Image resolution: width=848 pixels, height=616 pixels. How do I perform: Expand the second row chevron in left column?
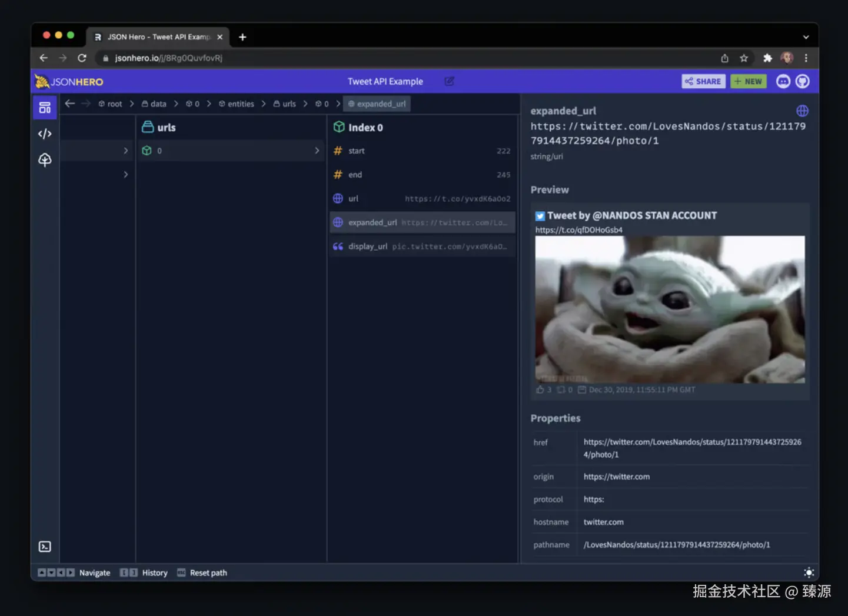(x=125, y=174)
